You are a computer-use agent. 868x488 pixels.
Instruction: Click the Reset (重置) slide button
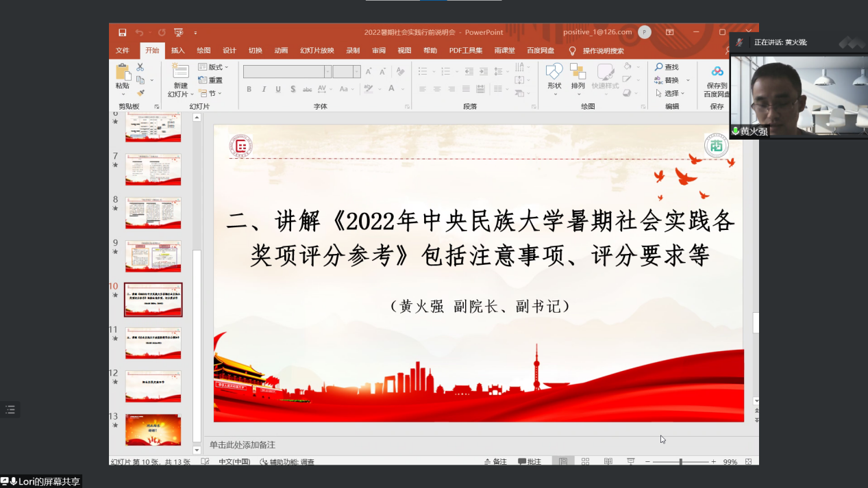click(x=210, y=80)
